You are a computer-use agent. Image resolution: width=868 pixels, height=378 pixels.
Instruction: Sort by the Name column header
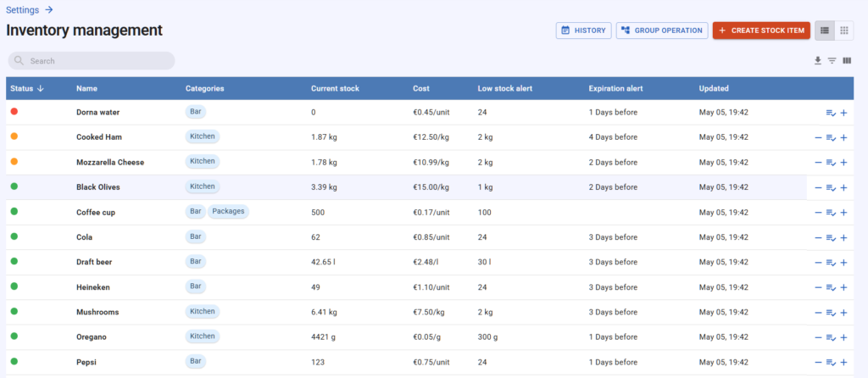[x=87, y=88]
